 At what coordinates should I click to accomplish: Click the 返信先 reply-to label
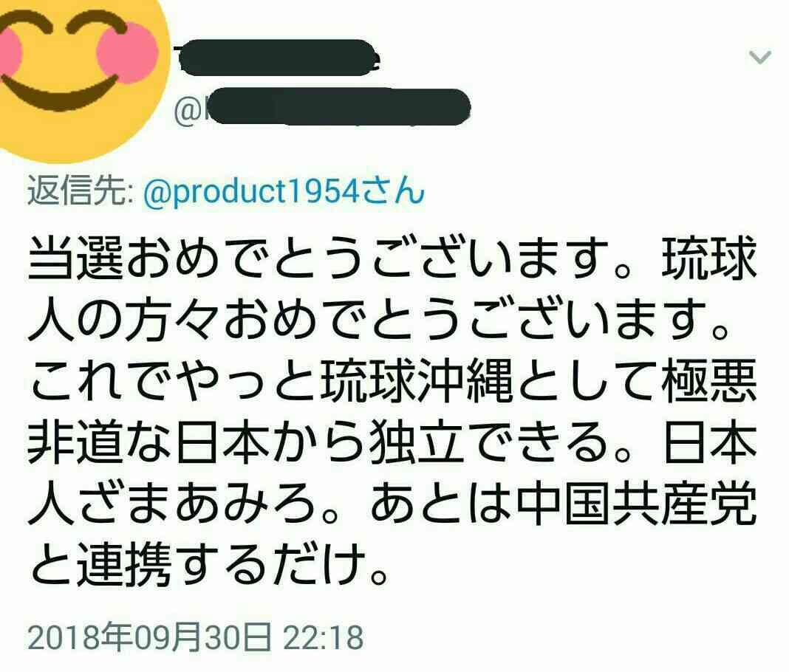[x=80, y=191]
